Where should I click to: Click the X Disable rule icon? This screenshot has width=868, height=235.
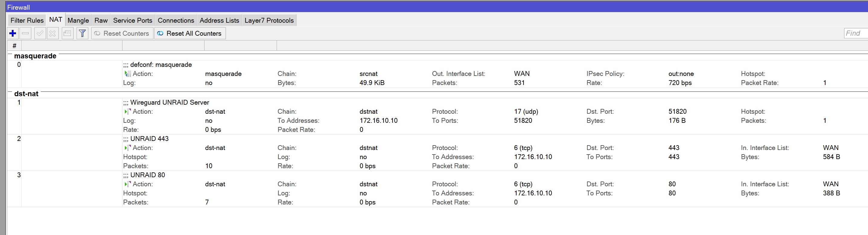click(x=52, y=34)
